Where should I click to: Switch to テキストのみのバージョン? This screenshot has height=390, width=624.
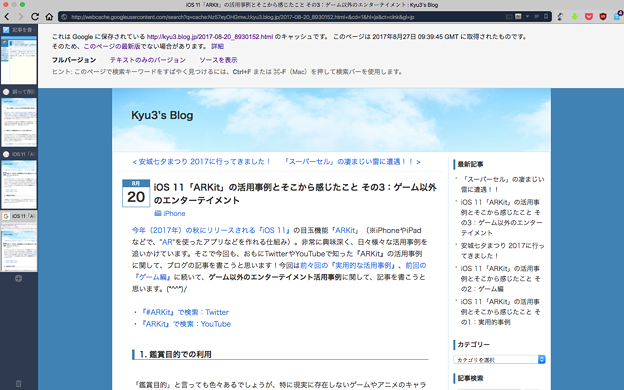pyautogui.click(x=148, y=60)
